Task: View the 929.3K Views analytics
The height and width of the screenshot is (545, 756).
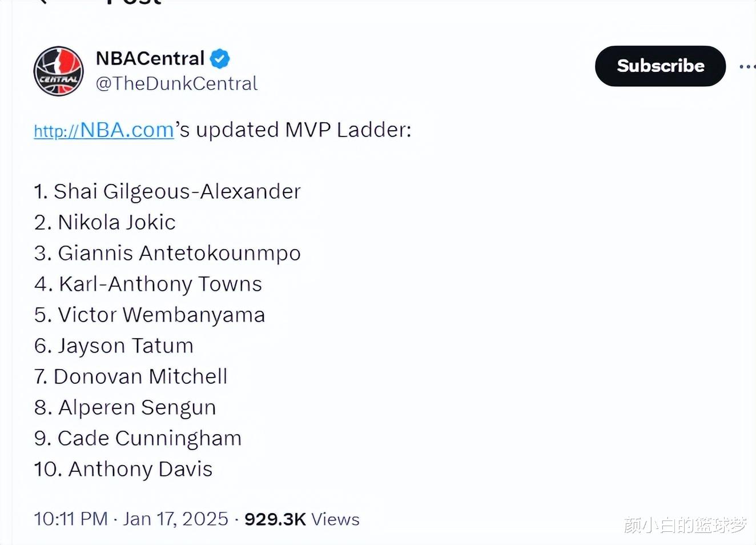Action: (302, 519)
